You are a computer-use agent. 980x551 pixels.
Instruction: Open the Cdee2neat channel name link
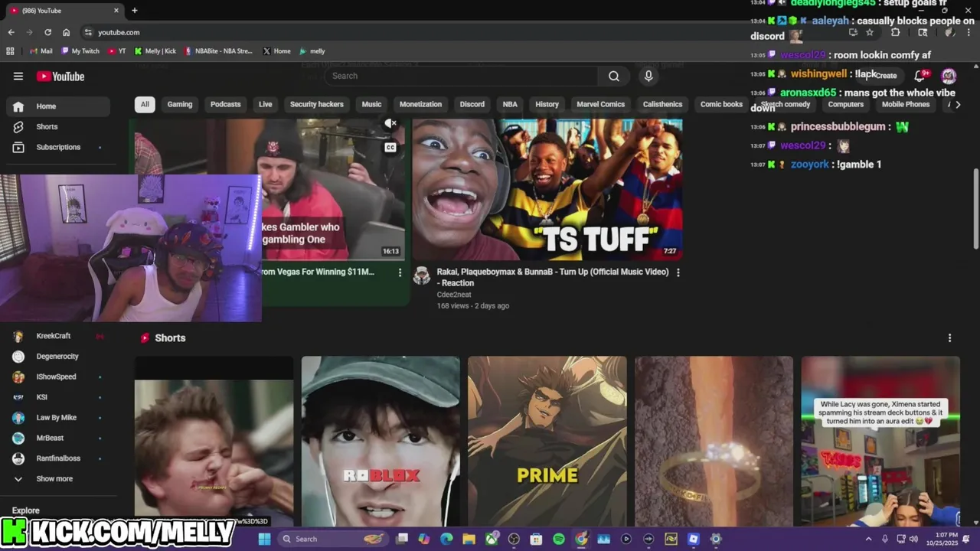point(454,295)
